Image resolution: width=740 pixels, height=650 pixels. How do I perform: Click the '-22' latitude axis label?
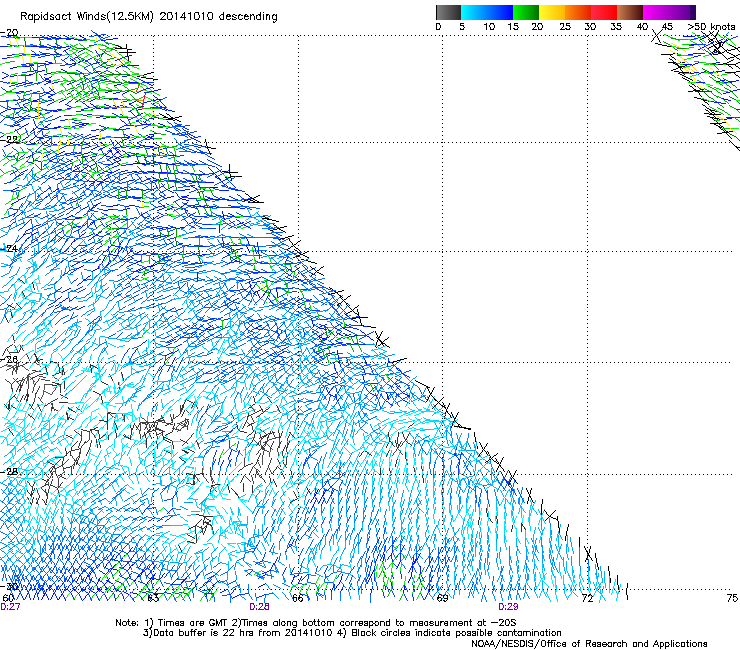pos(9,140)
